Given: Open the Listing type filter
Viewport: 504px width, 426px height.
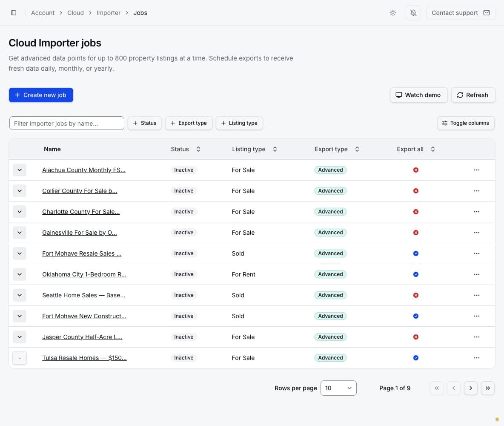Looking at the screenshot, I should 239,123.
